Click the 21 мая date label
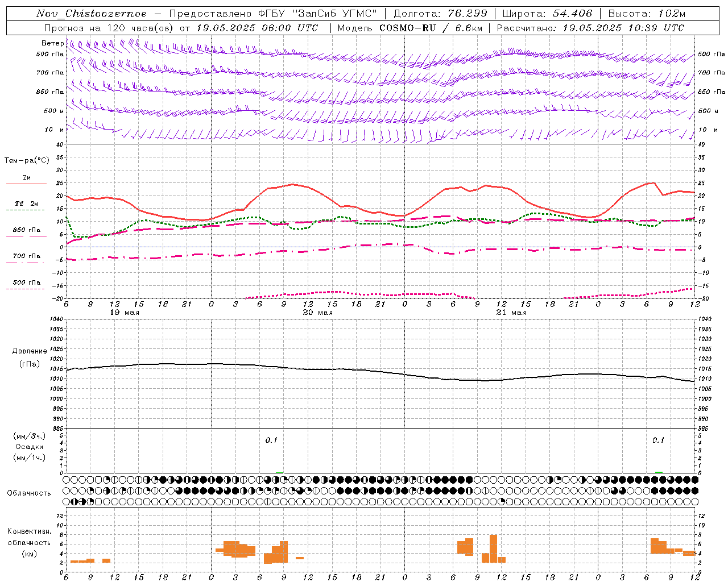The image size is (728, 582). pyautogui.click(x=511, y=313)
